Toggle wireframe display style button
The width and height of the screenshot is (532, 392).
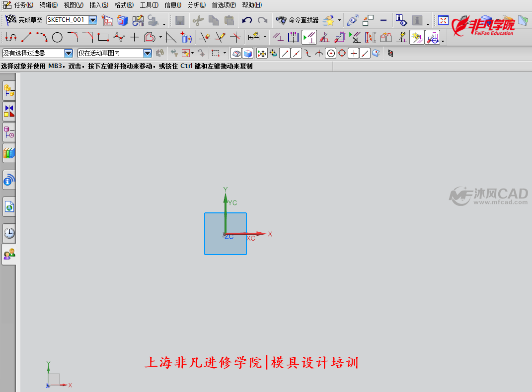236,54
